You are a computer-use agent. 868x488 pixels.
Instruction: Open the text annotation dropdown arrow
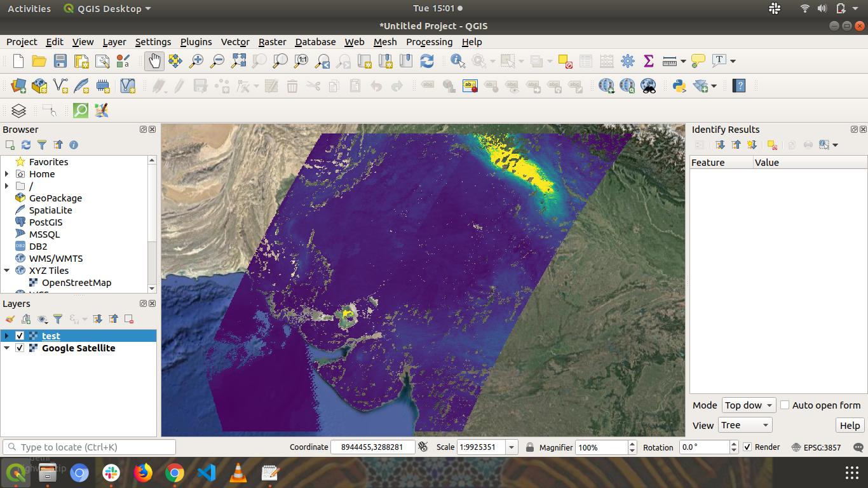(733, 61)
